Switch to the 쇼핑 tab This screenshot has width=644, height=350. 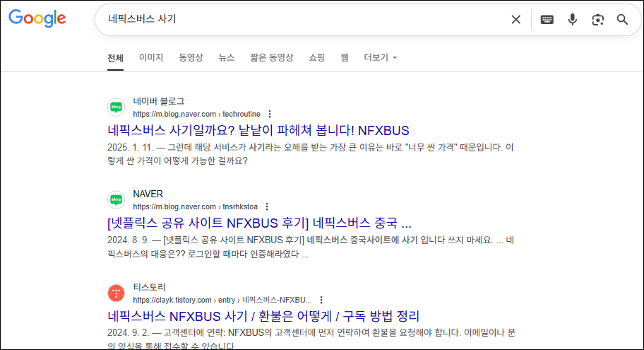316,57
